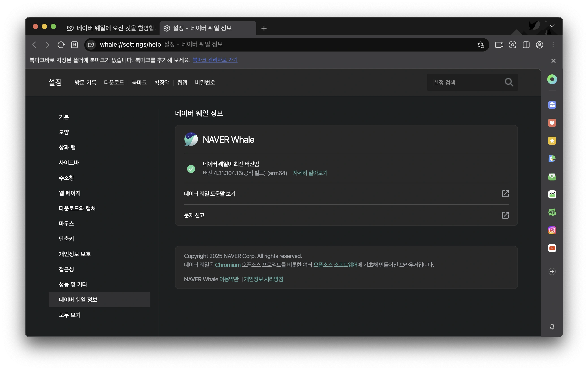
Task: Select 다운로드와 캡처 in settings sidebar
Action: point(99,208)
